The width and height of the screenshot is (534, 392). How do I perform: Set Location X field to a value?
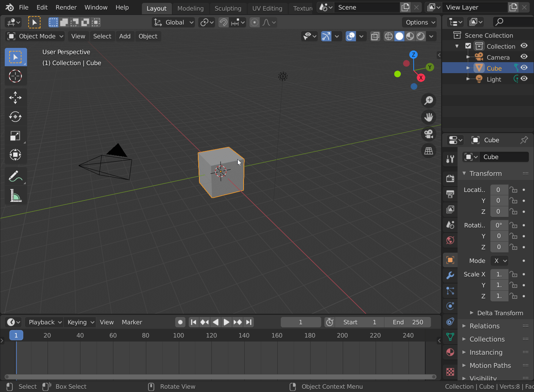click(x=499, y=189)
